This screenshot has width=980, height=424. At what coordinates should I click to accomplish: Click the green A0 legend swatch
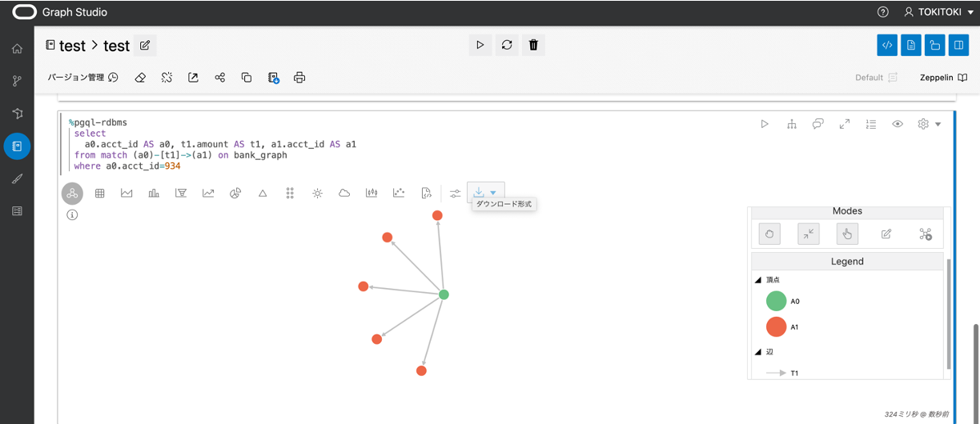click(x=776, y=301)
